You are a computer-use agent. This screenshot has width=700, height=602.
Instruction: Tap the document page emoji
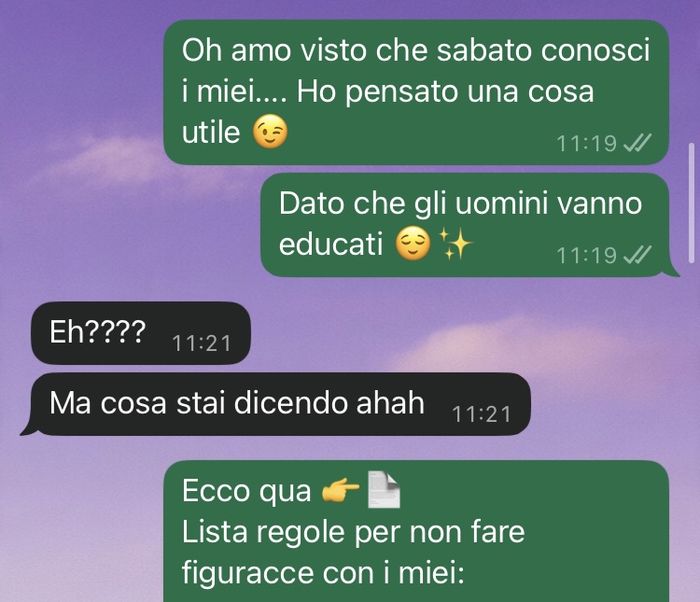click(384, 489)
